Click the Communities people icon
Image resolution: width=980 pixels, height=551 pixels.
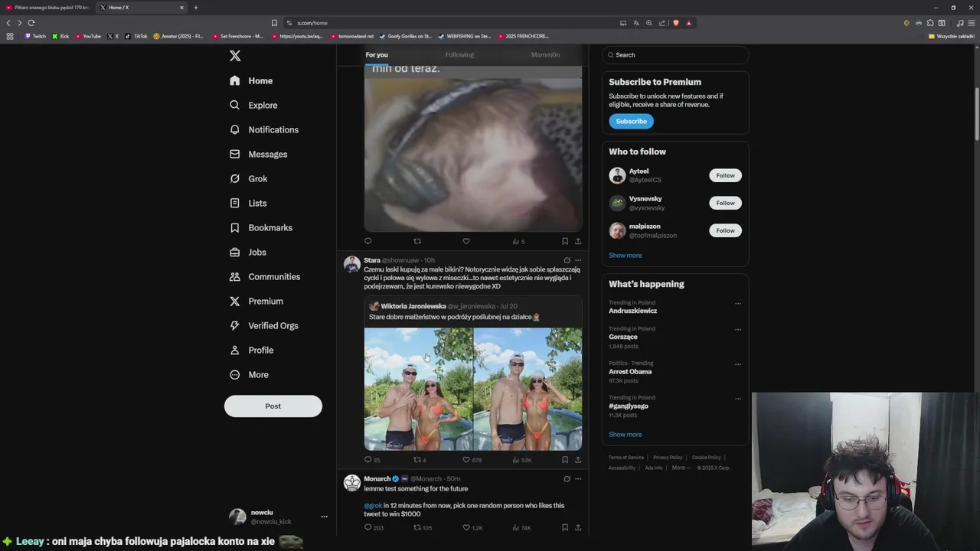pyautogui.click(x=235, y=276)
